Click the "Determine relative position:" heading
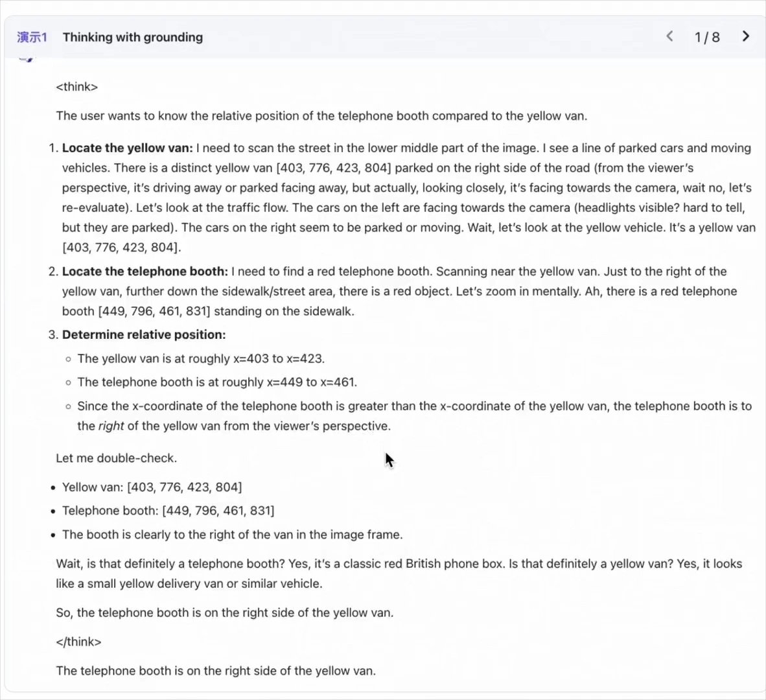The image size is (766, 700). point(144,335)
